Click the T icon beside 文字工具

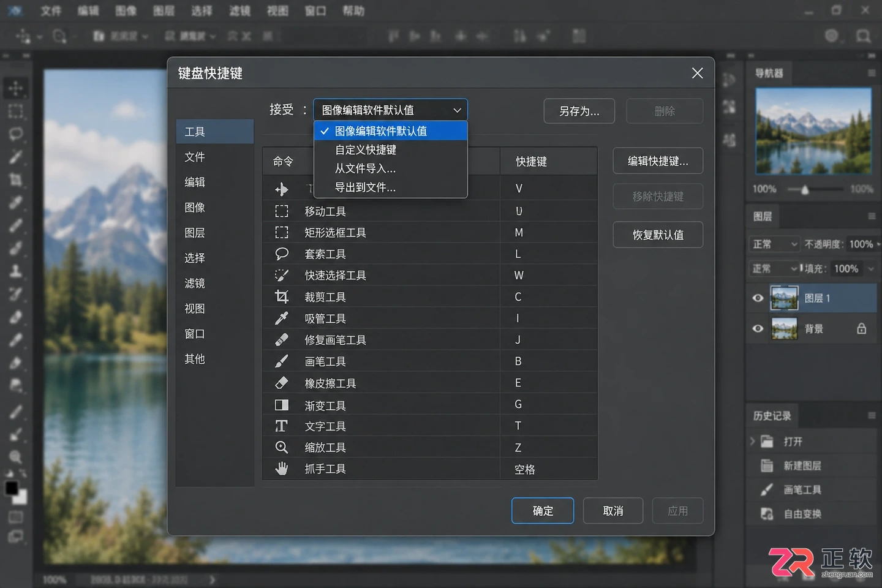282,426
